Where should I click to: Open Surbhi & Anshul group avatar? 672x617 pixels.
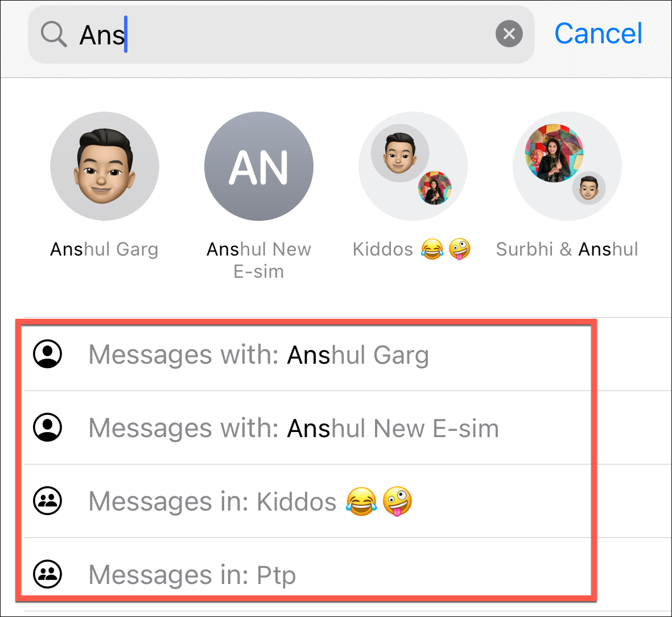pos(567,166)
